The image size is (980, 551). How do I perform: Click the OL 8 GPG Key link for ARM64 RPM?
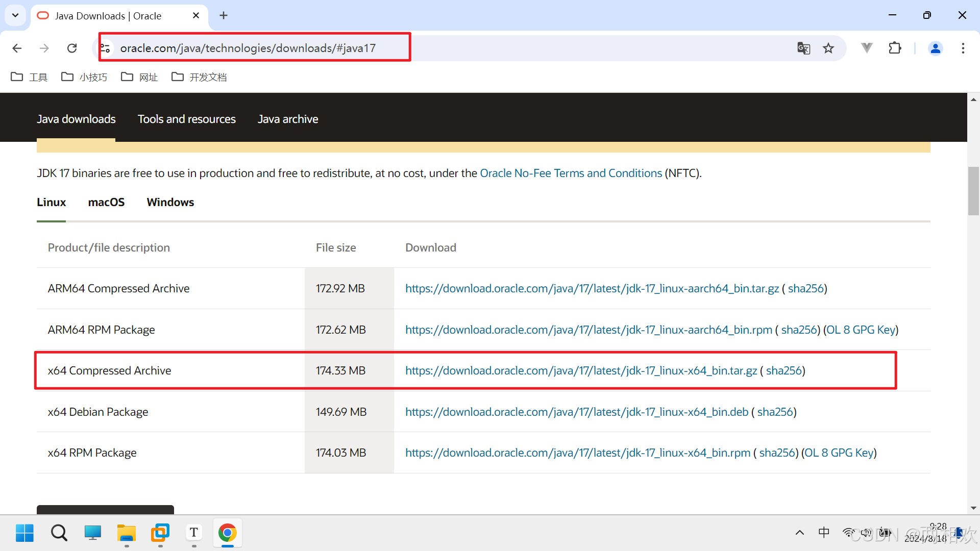point(861,330)
